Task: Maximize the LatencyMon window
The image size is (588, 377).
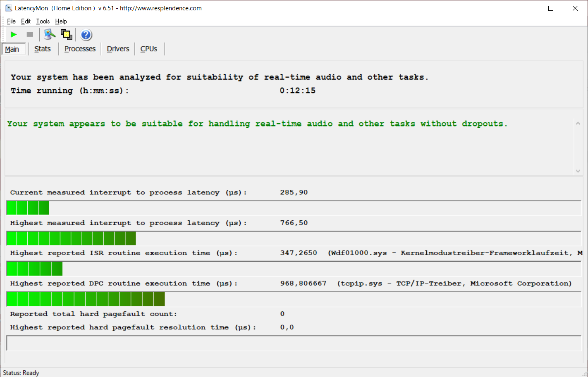Action: click(x=551, y=8)
